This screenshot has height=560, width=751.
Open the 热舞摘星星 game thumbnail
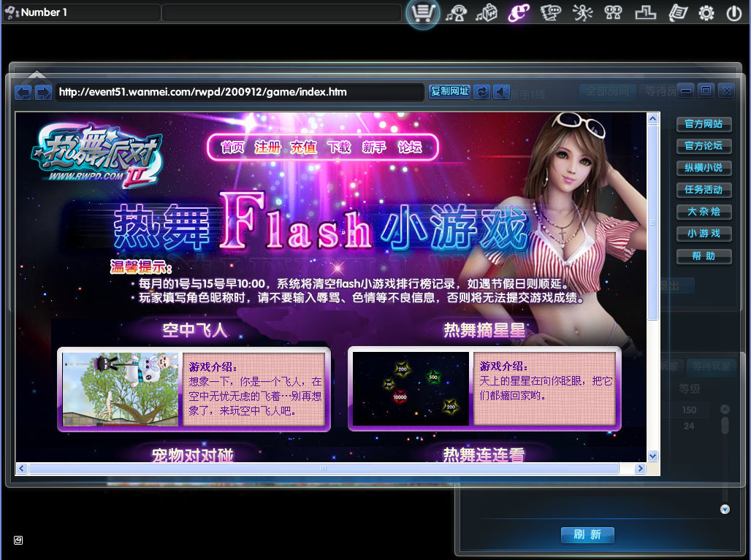point(411,388)
